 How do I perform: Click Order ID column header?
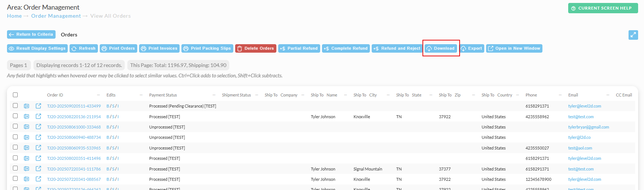(55, 95)
